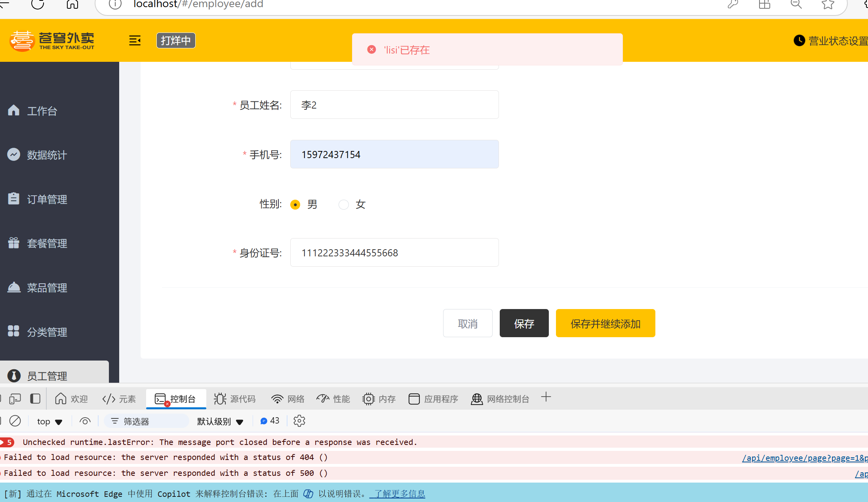Open the 默认级别 log level dropdown
The height and width of the screenshot is (502, 868).
(x=220, y=421)
